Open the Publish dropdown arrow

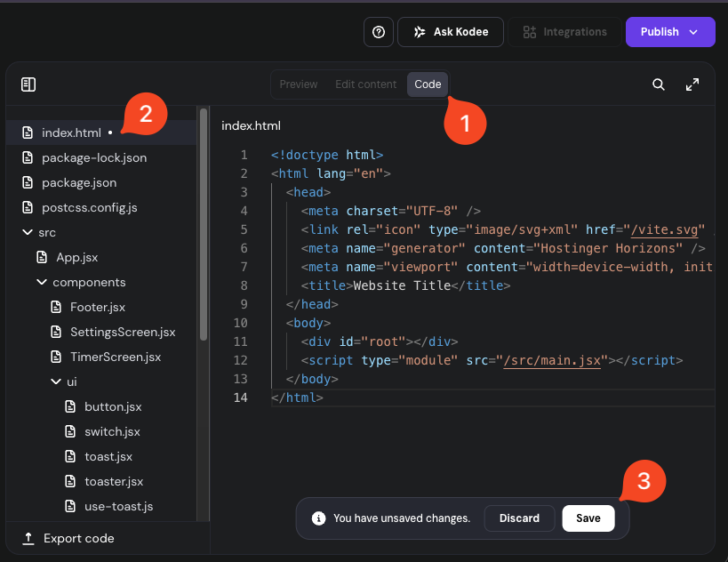click(693, 32)
